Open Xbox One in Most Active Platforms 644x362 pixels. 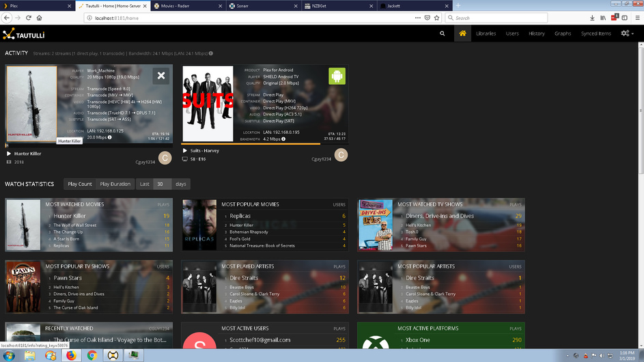click(x=418, y=340)
